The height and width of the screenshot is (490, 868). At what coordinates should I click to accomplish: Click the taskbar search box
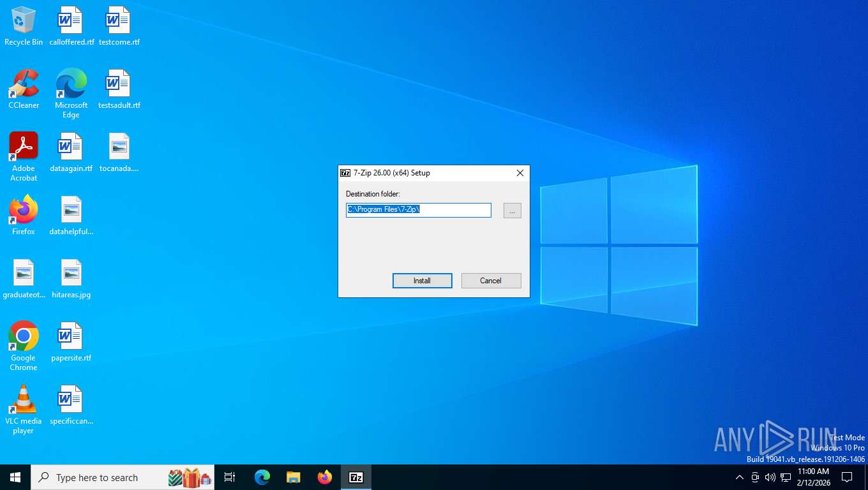pos(123,477)
